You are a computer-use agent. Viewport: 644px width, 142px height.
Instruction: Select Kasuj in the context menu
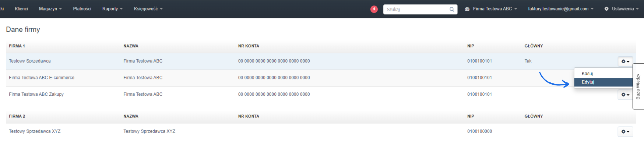point(603,73)
